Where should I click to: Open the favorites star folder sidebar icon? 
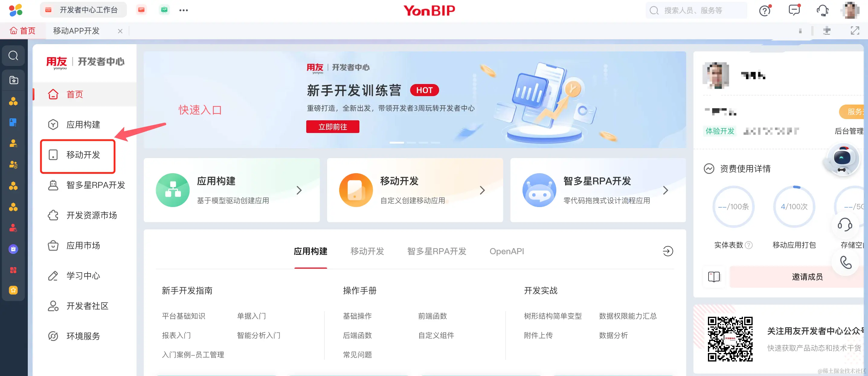point(14,80)
